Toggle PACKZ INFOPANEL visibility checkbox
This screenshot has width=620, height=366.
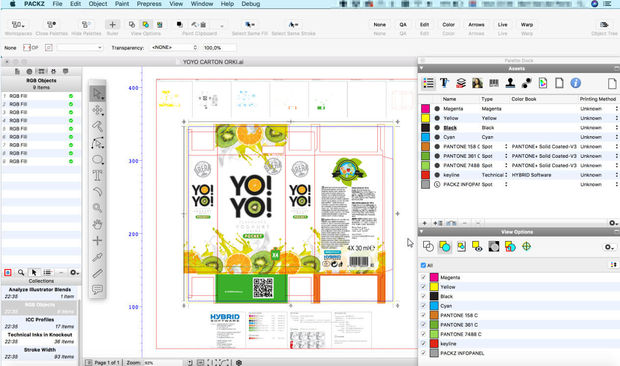[423, 353]
